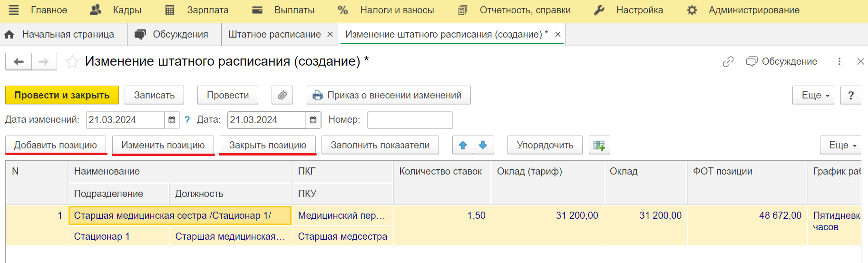The width and height of the screenshot is (868, 263).
Task: Close the Изменение штатного расписания tab
Action: coord(558,34)
